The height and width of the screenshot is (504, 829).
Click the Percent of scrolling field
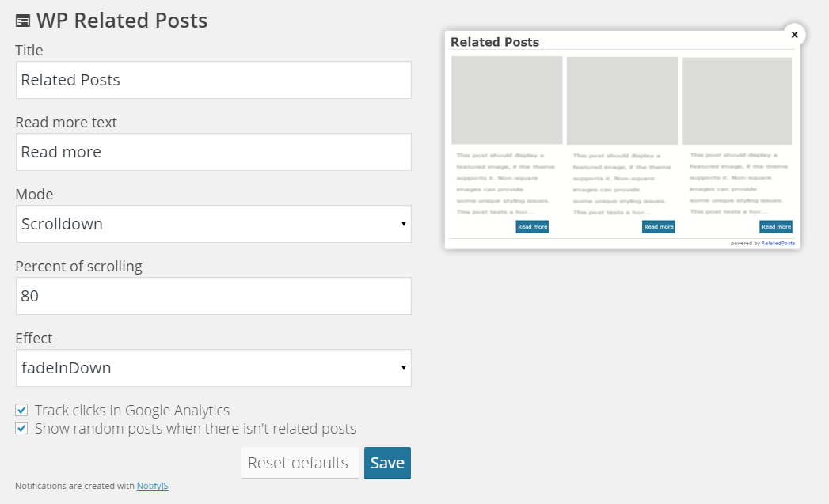(214, 296)
